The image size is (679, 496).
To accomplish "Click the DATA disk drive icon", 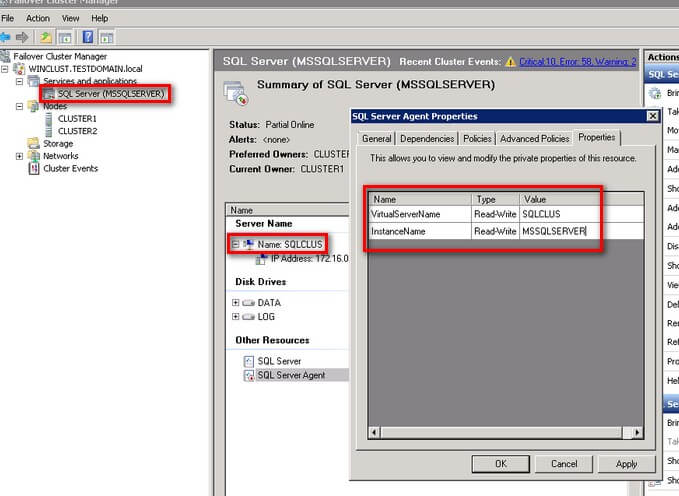I will [x=249, y=303].
